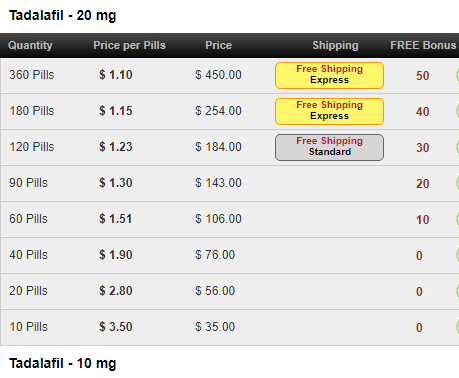Click green icon in 20 Pills row
Screen dimensions: 459x378
coord(457,291)
